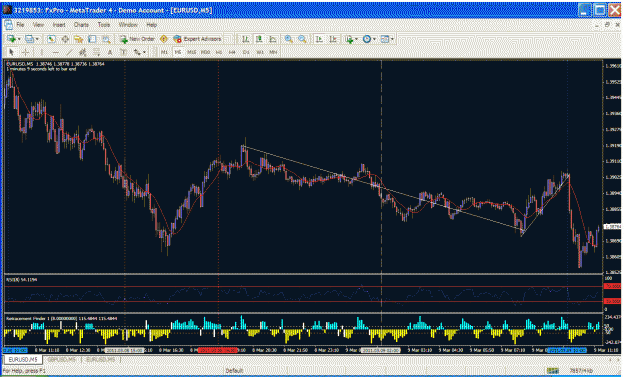Open the File menu
This screenshot has height=377, width=625.
point(20,25)
